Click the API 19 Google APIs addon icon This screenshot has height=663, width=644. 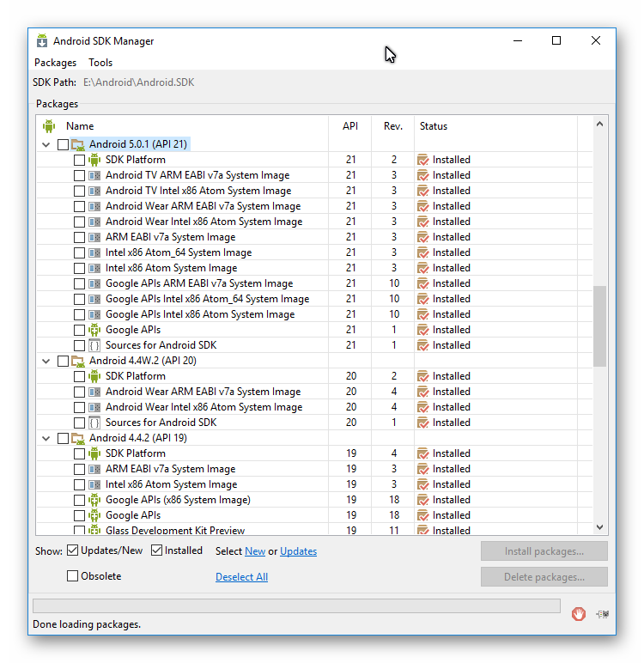pos(94,515)
